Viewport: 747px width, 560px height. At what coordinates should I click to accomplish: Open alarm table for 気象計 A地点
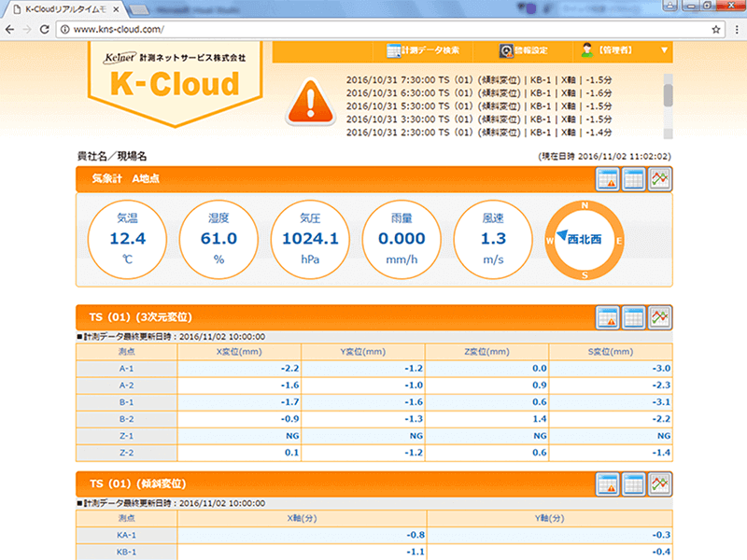point(608,179)
